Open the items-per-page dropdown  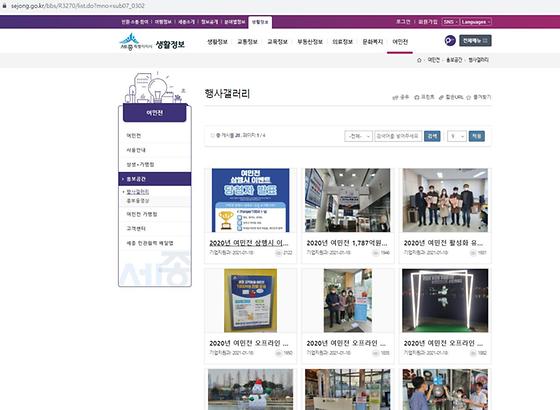457,136
